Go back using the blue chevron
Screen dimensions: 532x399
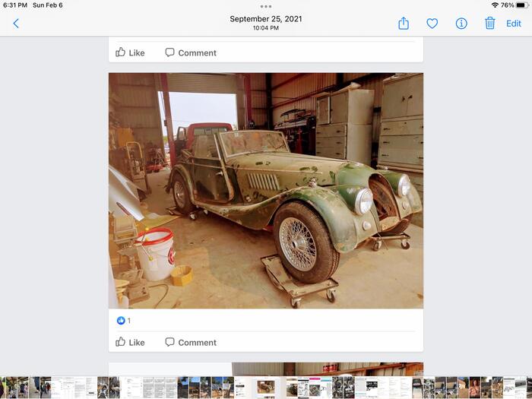16,24
